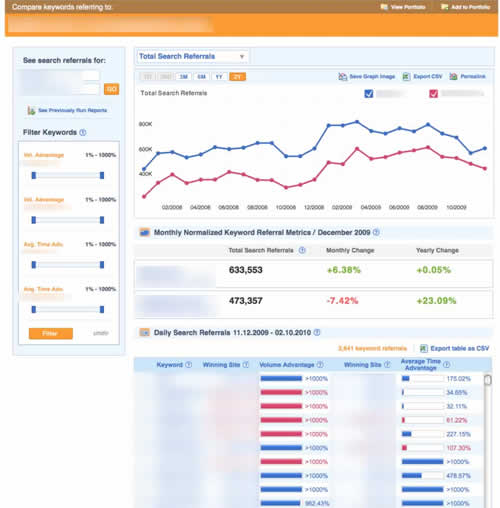Click the Monthly Normalized Keyword Referral Metrics section icon

[x=144, y=232]
